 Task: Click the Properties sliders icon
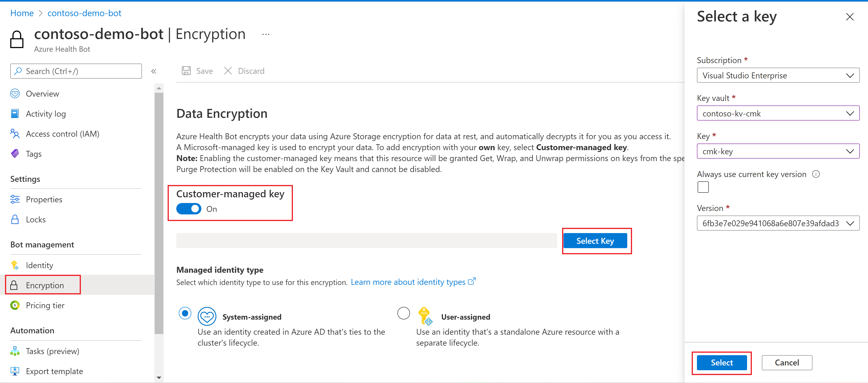click(x=15, y=199)
